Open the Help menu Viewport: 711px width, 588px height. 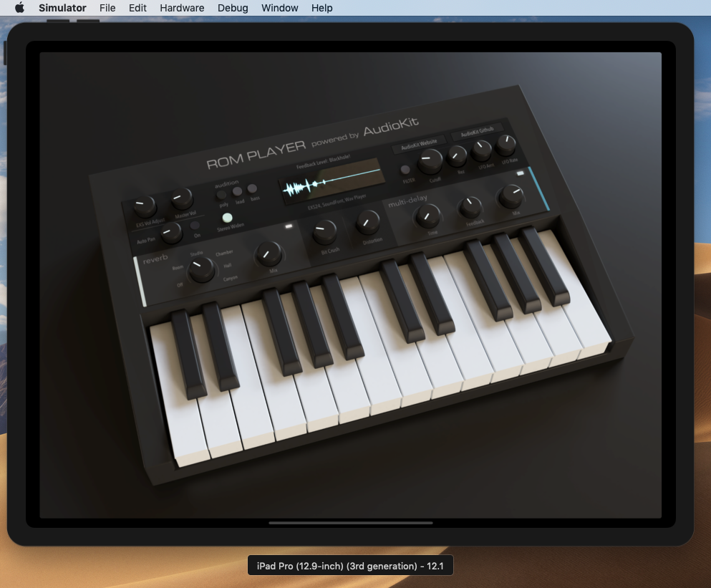tap(322, 8)
